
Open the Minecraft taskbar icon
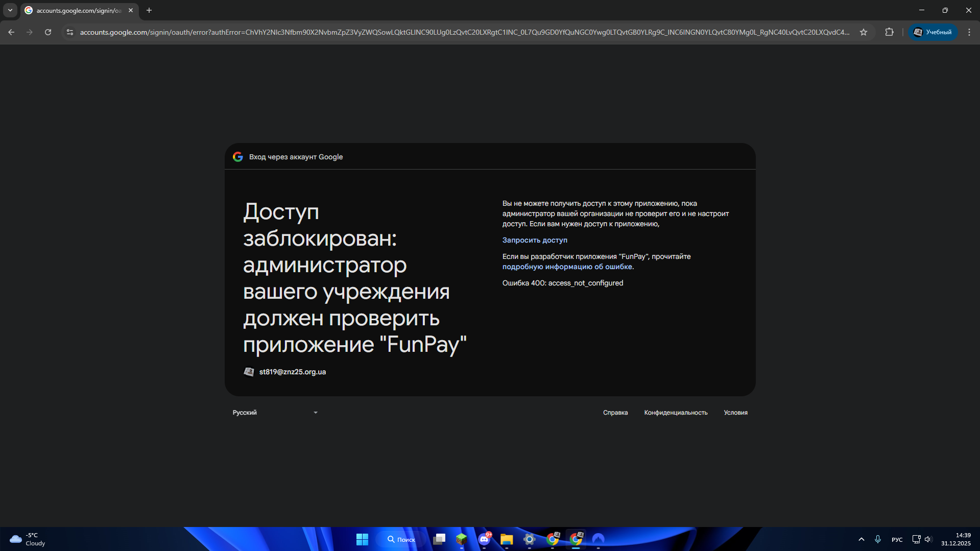point(461,539)
